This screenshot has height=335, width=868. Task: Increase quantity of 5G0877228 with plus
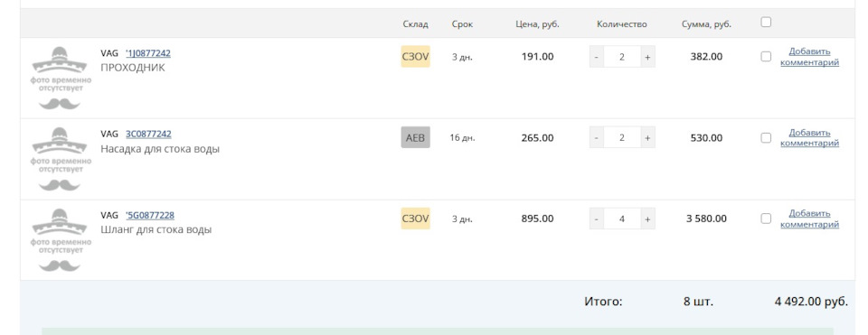[x=647, y=219]
